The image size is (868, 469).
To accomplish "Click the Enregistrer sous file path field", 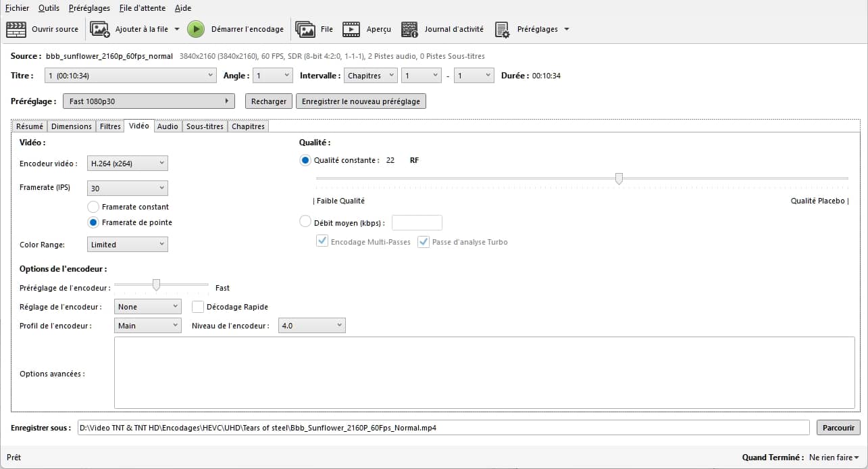I will (x=442, y=428).
